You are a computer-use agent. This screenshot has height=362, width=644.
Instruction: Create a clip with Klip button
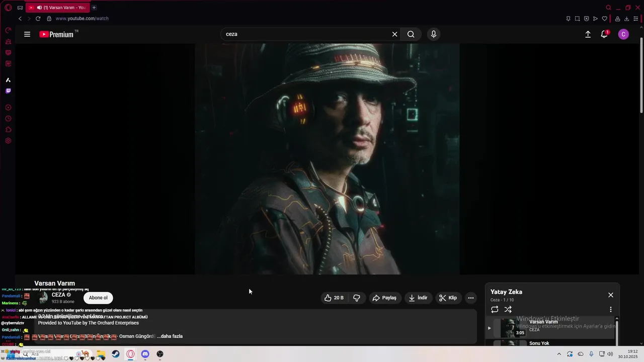[448, 298]
